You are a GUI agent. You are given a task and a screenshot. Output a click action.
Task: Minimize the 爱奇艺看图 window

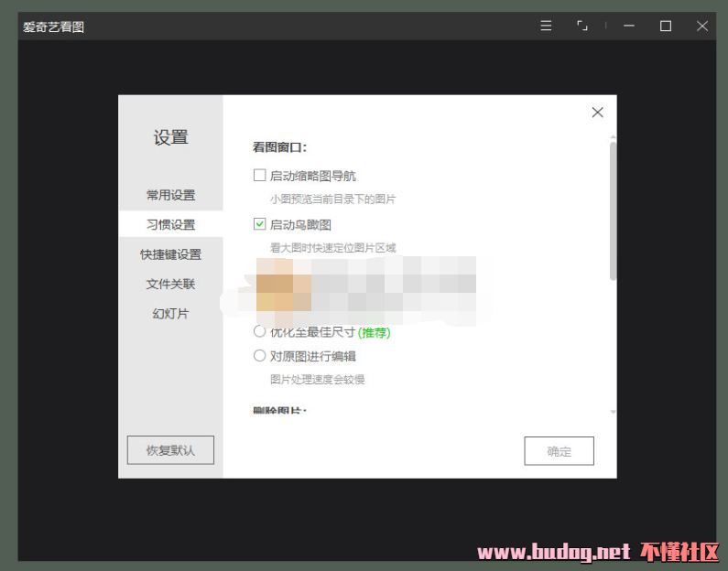pyautogui.click(x=629, y=26)
